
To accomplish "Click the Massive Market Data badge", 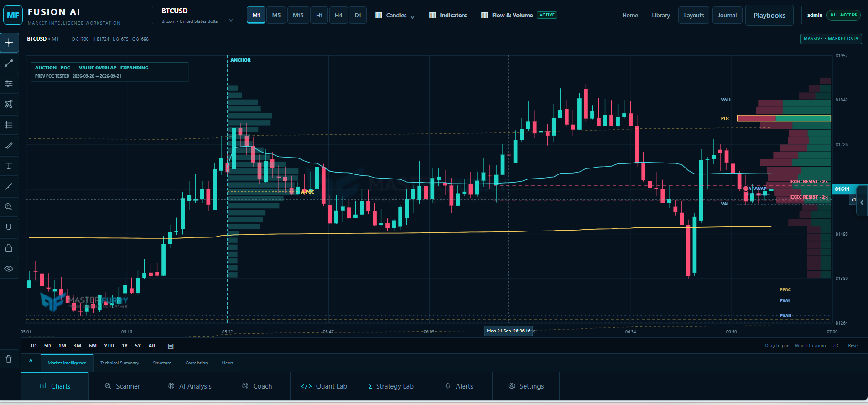I will pyautogui.click(x=831, y=39).
